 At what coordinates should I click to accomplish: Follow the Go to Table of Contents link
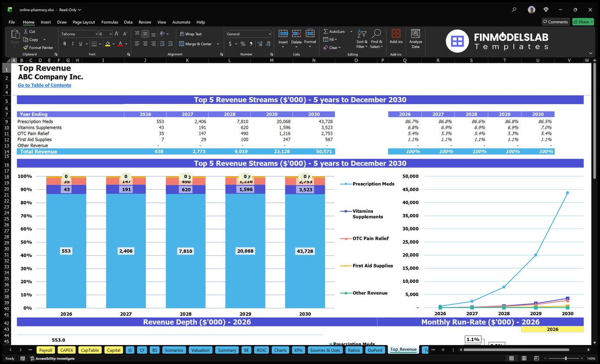[x=44, y=85]
